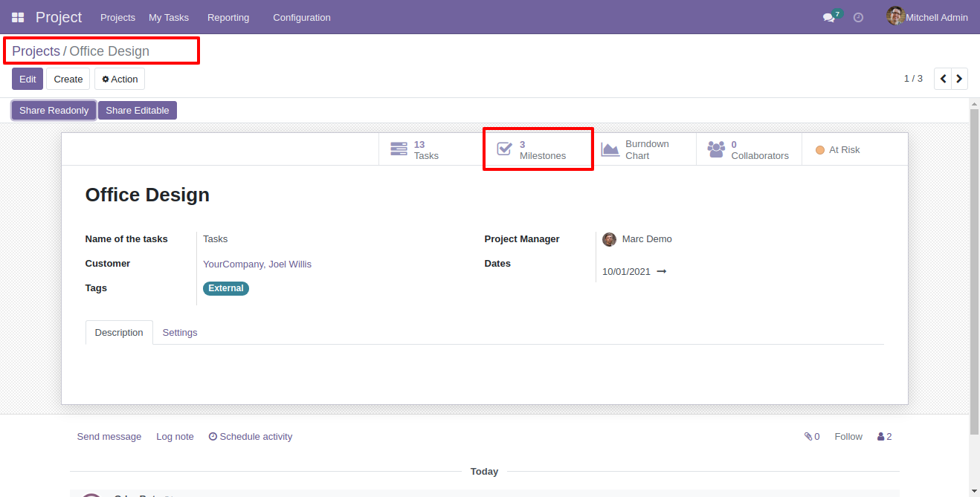Image resolution: width=980 pixels, height=497 pixels.
Task: Click the Edit button
Action: (28, 79)
